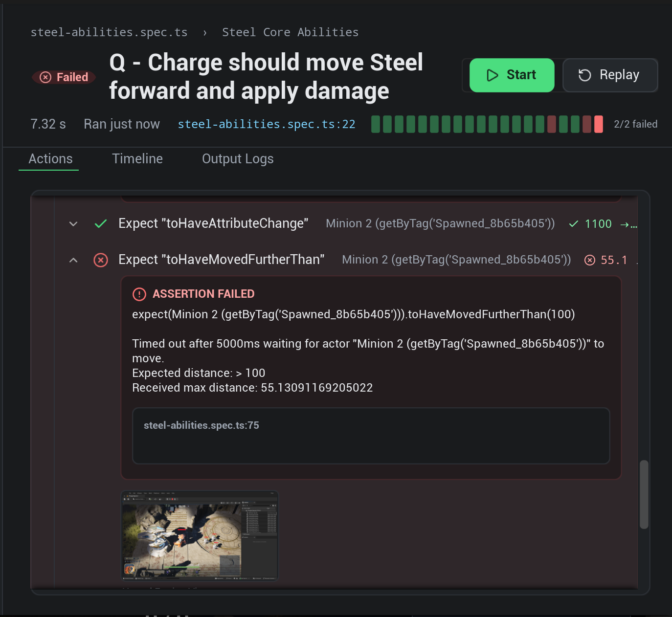Click the 7.32 s duration text
The image size is (672, 617).
pos(48,124)
